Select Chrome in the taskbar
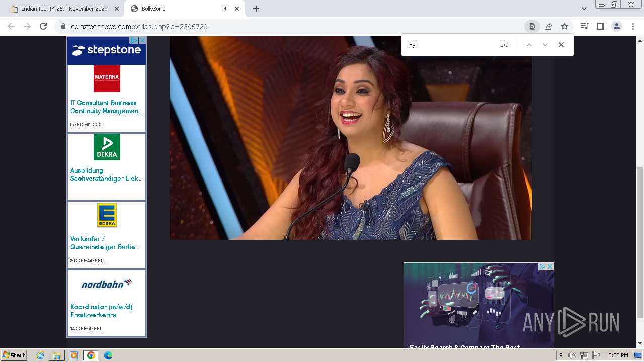644x362 pixels. coord(91,355)
